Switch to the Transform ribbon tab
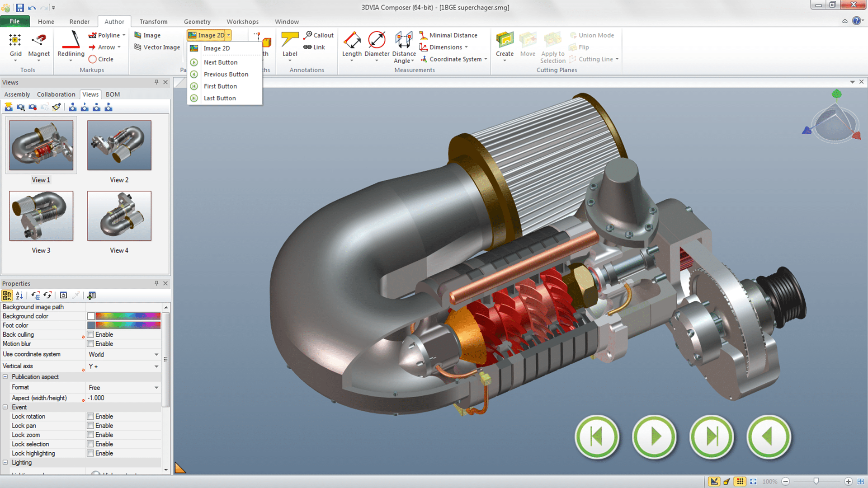 (x=153, y=22)
